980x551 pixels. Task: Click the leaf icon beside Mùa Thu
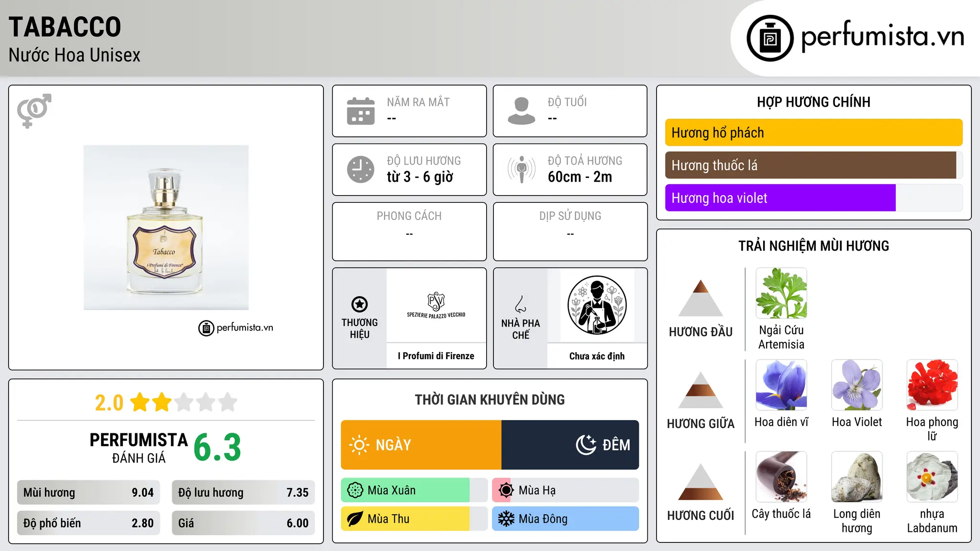(355, 519)
